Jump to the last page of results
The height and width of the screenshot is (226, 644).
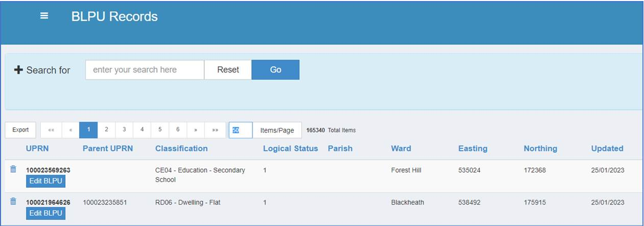coord(215,130)
